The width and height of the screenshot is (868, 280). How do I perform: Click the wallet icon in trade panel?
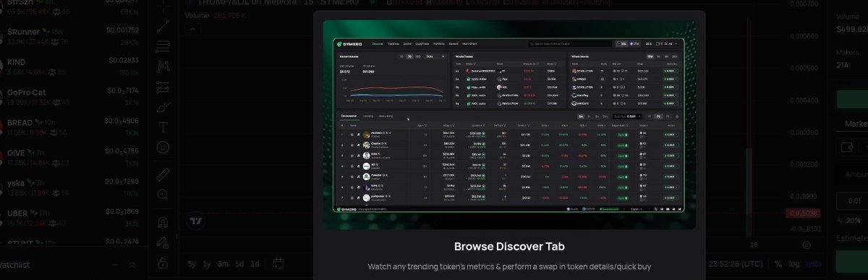coord(847,148)
